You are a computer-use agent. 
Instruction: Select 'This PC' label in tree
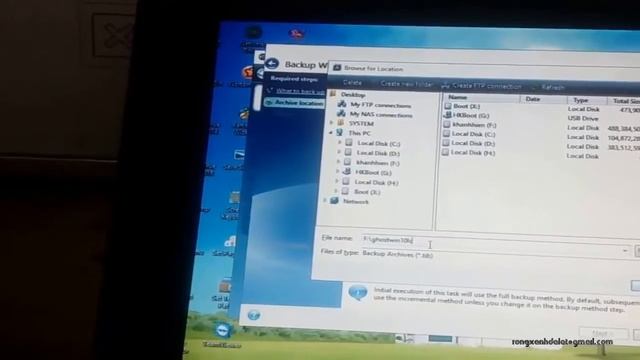(x=360, y=133)
